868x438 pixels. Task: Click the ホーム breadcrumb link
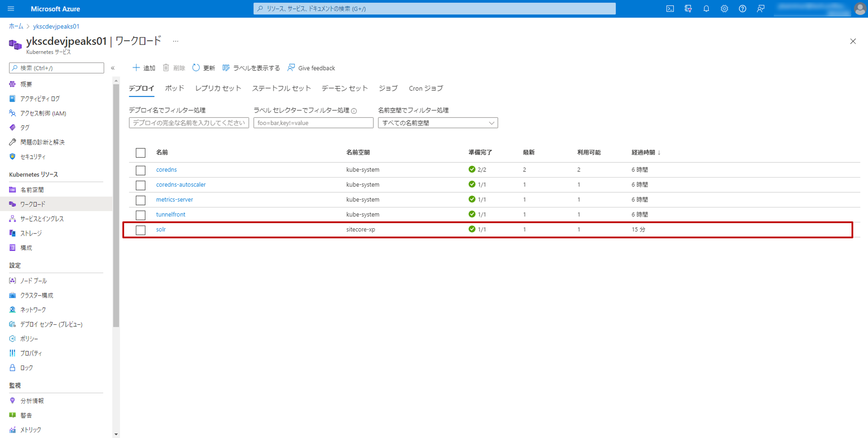16,26
